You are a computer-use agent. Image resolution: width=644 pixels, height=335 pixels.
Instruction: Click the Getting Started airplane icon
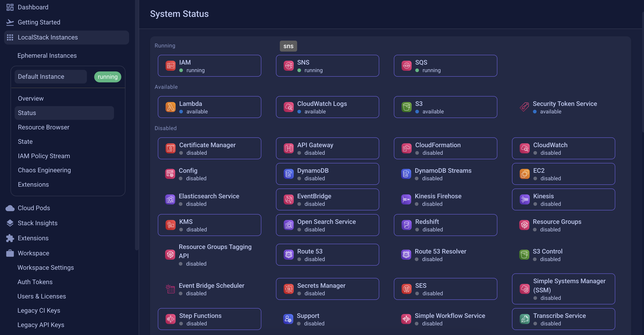[x=10, y=22]
